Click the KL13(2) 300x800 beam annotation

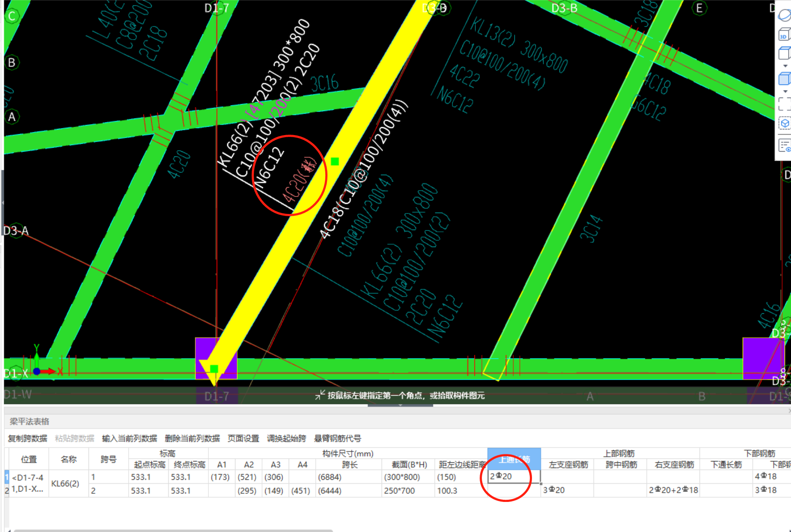(519, 45)
